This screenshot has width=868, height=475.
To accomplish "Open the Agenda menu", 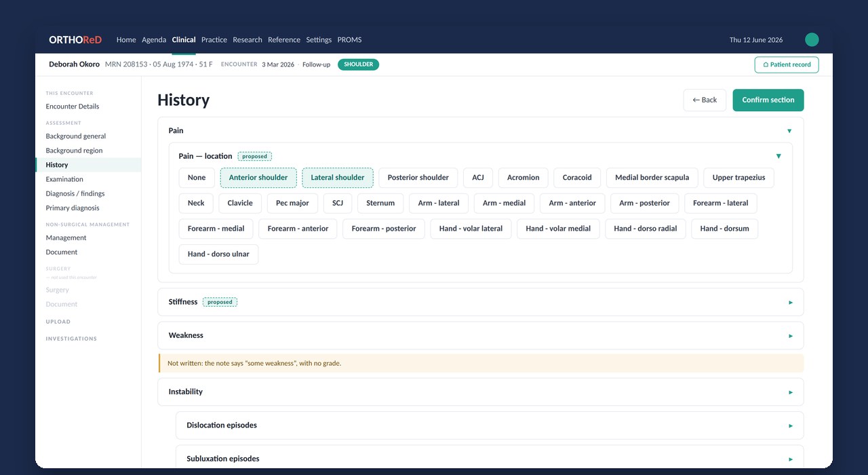I will pyautogui.click(x=154, y=40).
